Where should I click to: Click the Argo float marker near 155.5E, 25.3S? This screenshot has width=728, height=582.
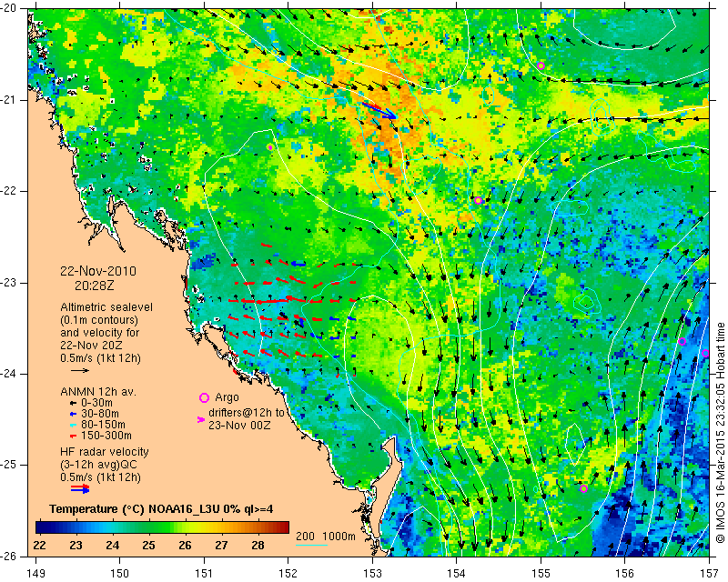pyautogui.click(x=583, y=488)
